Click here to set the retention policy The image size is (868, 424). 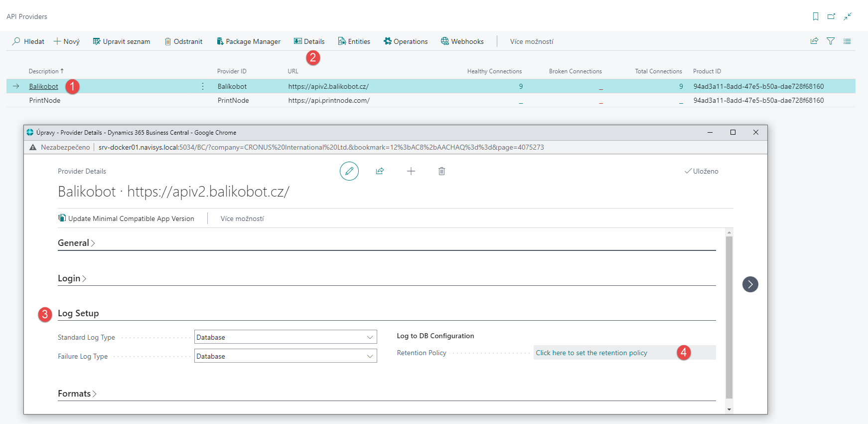(x=591, y=353)
